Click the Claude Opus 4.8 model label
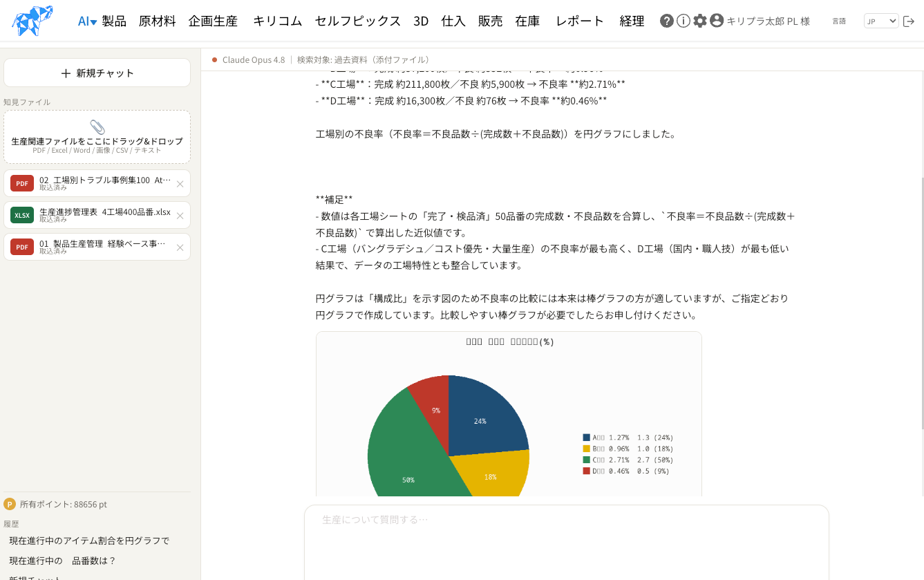The width and height of the screenshot is (924, 580). [x=254, y=60]
